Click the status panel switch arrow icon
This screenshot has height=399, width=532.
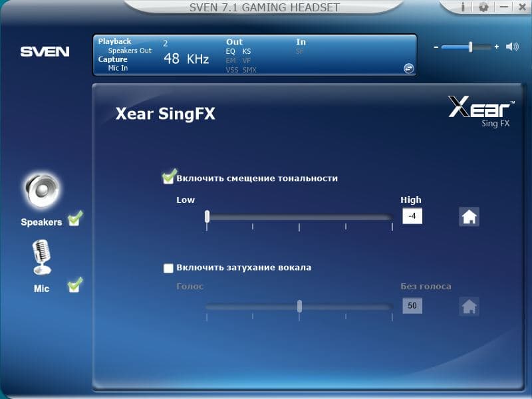(409, 68)
